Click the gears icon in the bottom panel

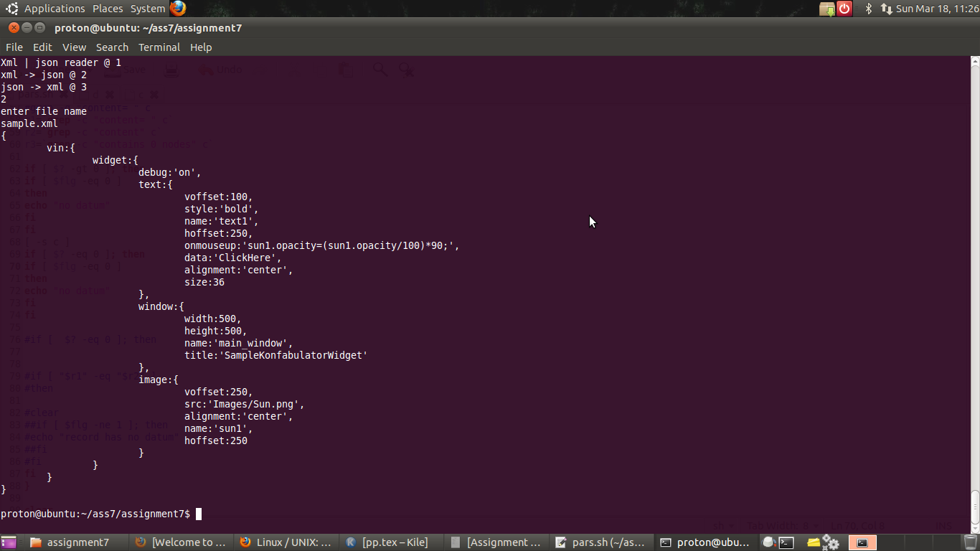coord(831,542)
